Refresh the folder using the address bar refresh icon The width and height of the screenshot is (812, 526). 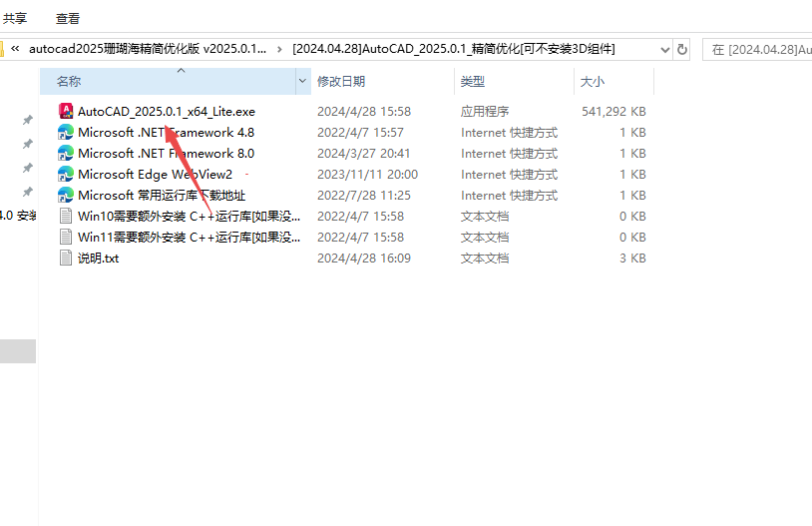[x=682, y=48]
